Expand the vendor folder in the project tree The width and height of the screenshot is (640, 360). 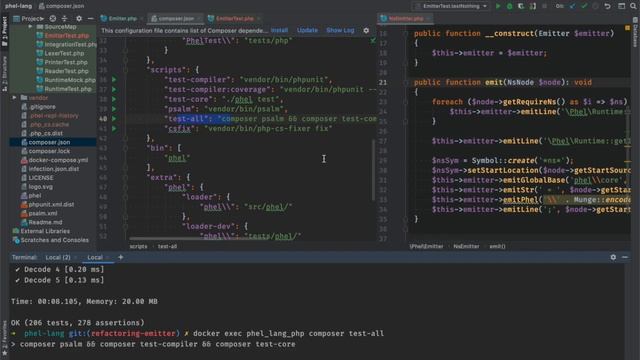[14, 98]
